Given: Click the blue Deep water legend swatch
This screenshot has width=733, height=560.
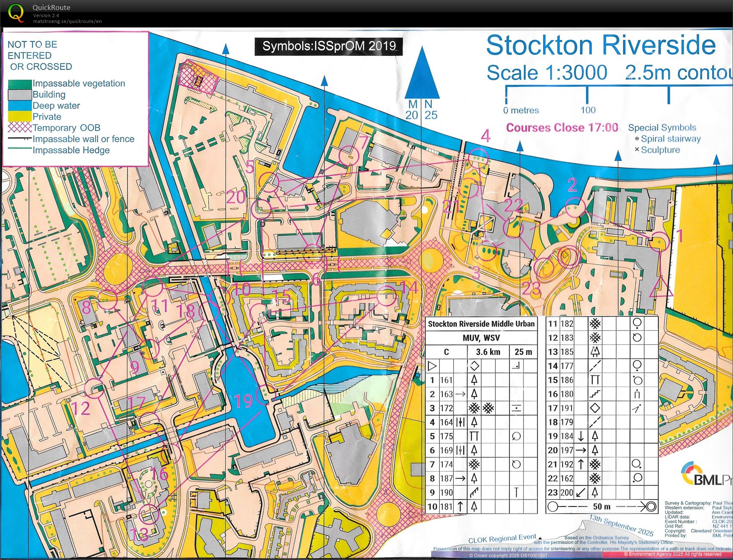Looking at the screenshot, I should point(20,106).
